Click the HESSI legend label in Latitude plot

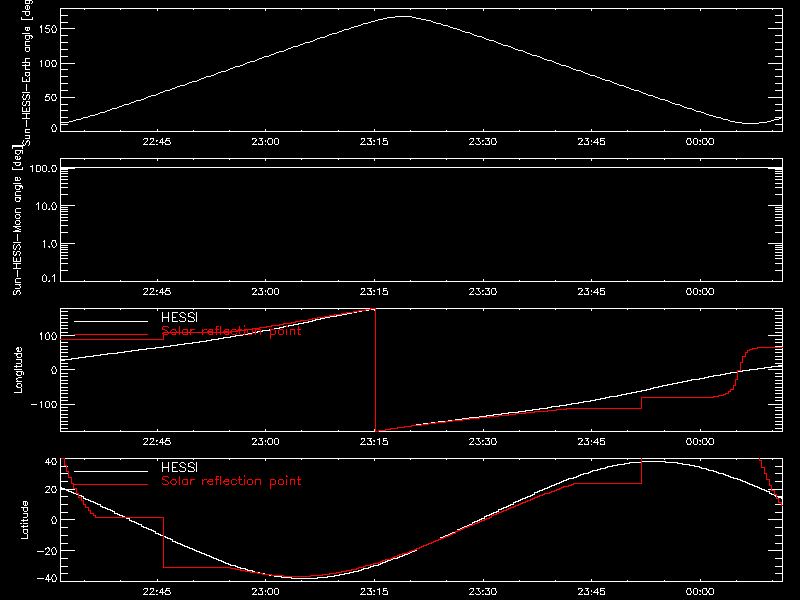[179, 467]
